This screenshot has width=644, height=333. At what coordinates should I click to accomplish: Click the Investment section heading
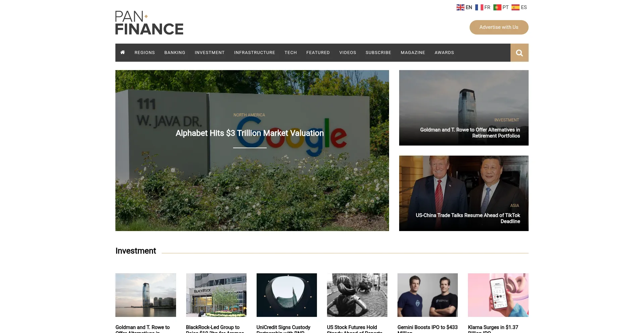136,251
